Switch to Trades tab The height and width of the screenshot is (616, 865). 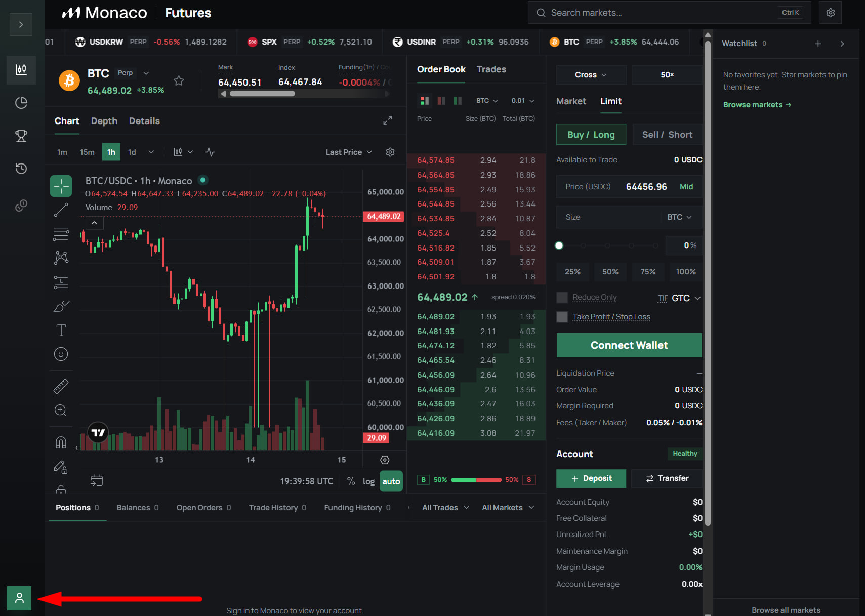(491, 69)
